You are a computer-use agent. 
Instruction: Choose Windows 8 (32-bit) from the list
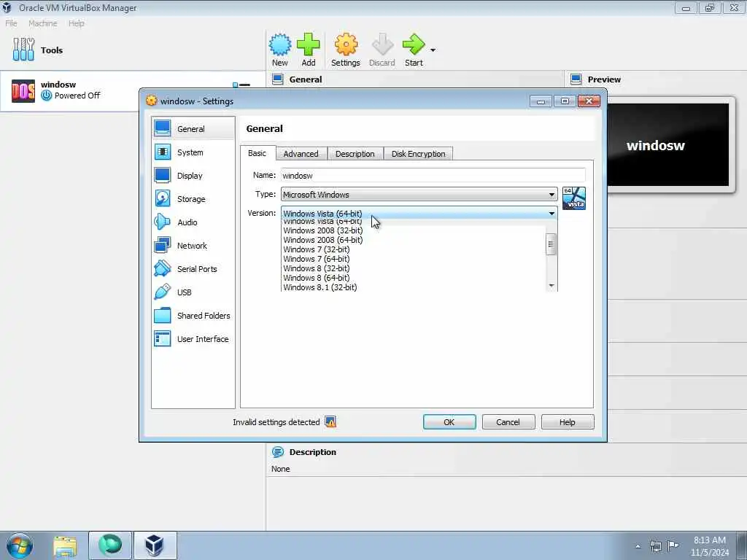[x=414, y=268]
